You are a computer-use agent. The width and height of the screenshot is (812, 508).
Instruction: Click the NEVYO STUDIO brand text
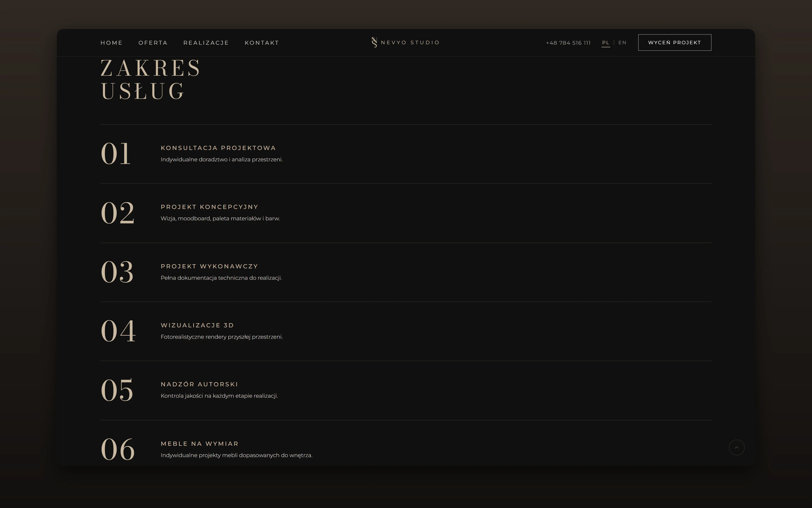click(410, 42)
